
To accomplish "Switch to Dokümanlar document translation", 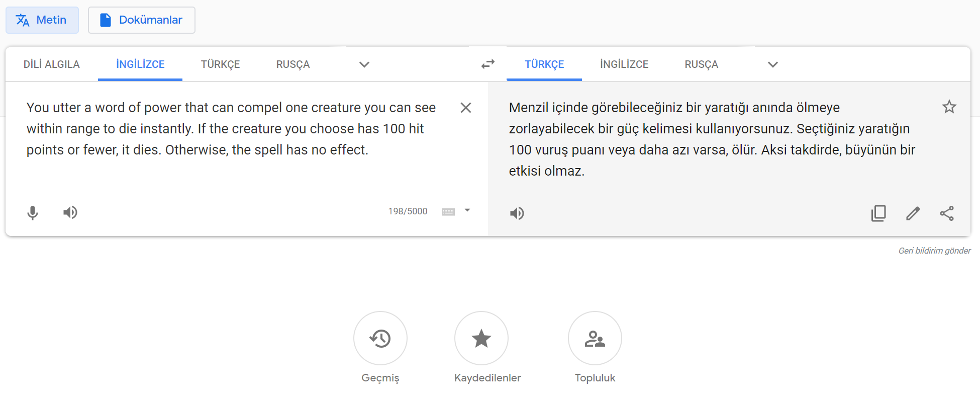I will (x=141, y=20).
